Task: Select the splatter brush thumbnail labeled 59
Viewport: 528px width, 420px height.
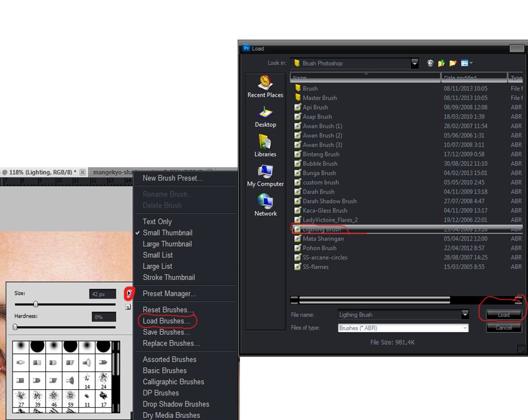Action: [x=70, y=398]
